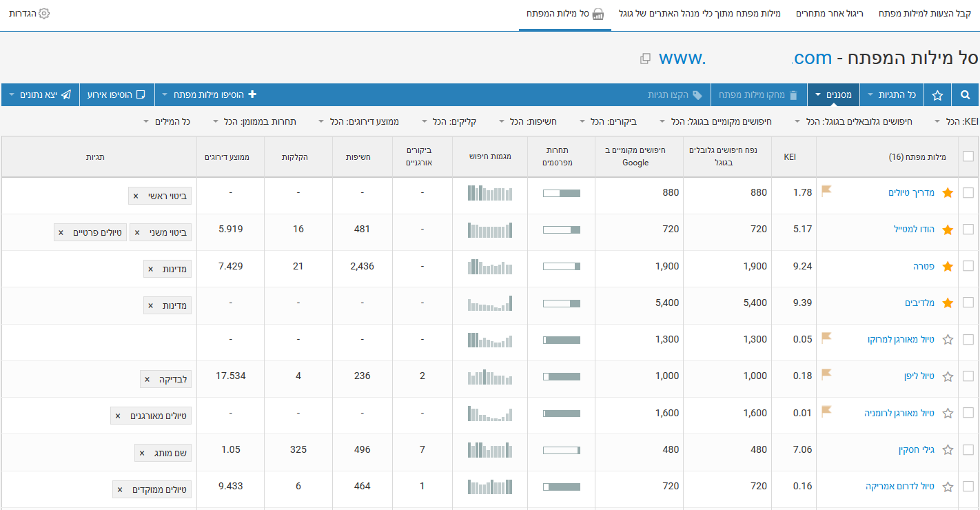Open the כל התגיות dropdown
This screenshot has width=980, height=510.
[x=892, y=95]
